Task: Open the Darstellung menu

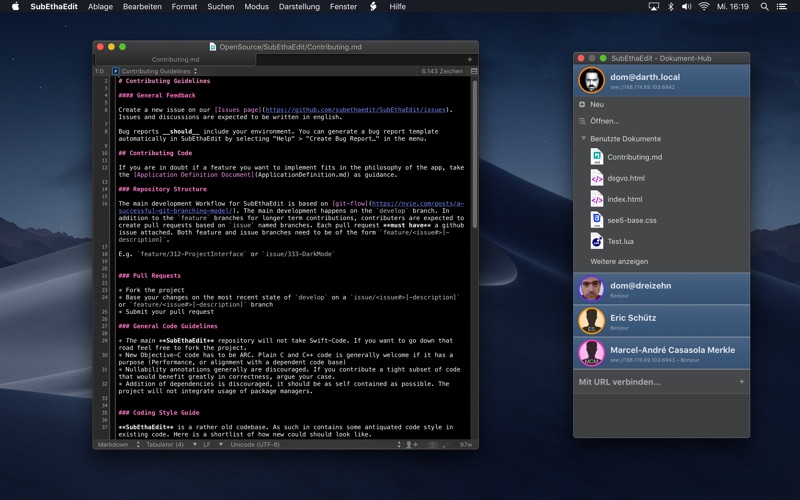Action: click(x=299, y=7)
